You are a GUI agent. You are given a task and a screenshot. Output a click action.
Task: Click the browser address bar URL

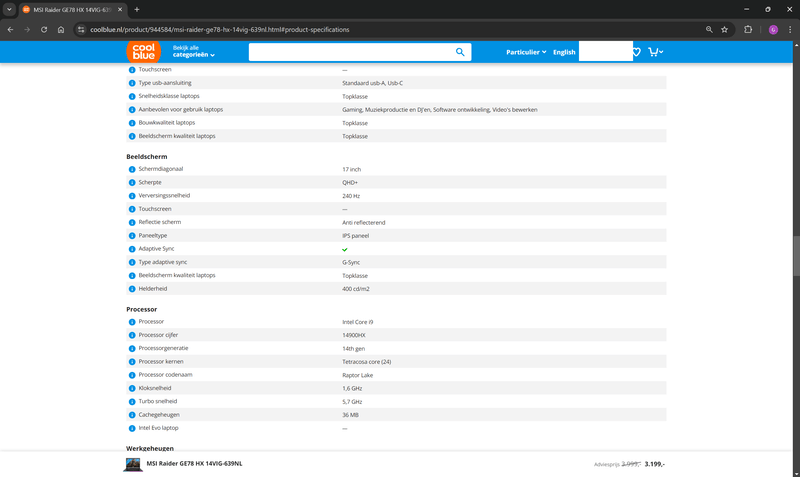point(219,30)
